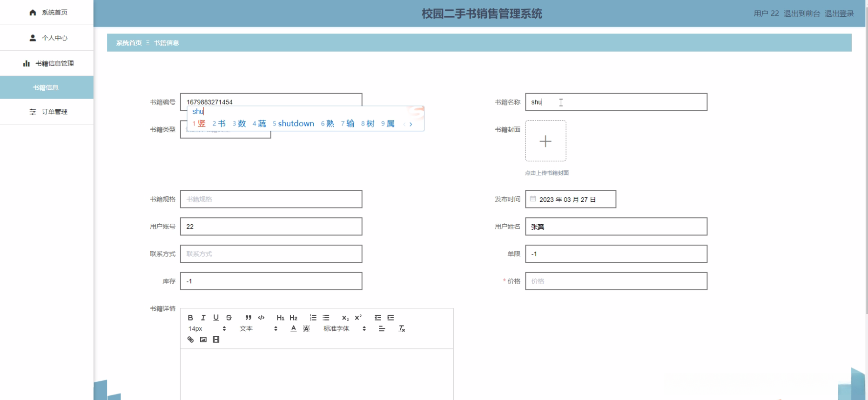This screenshot has width=868, height=400.
Task: Open the 标准字体 font family dropdown
Action: pos(344,329)
